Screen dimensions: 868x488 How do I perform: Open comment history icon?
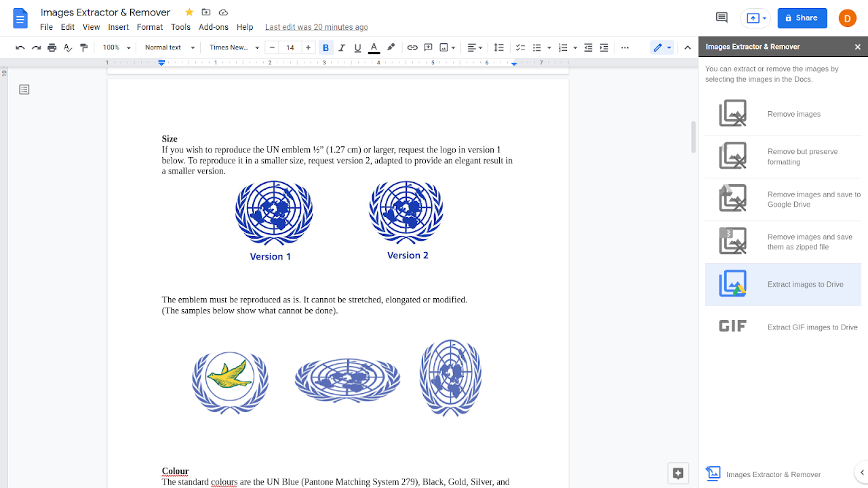tap(722, 18)
